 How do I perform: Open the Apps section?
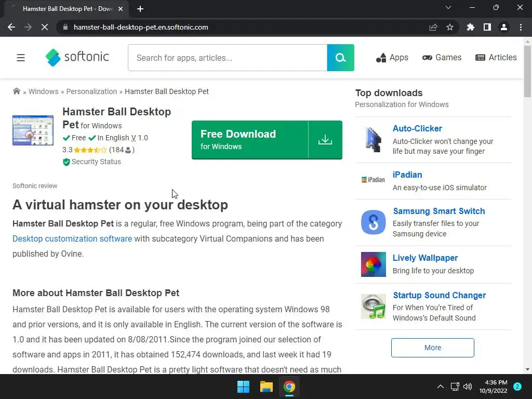[392, 58]
